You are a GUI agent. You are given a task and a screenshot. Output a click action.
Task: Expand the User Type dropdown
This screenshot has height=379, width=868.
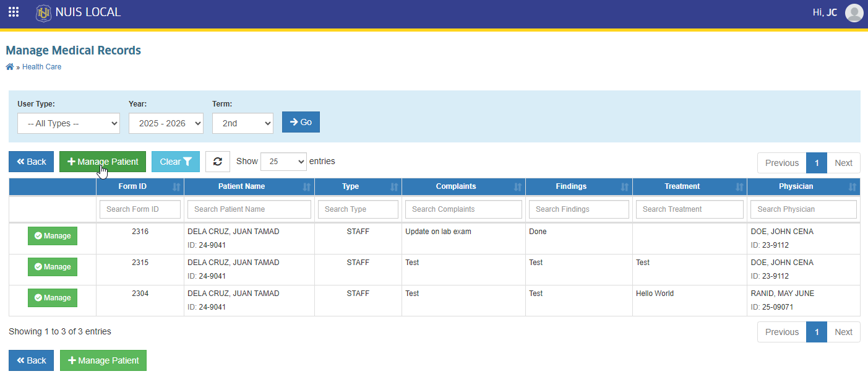pyautogui.click(x=68, y=123)
